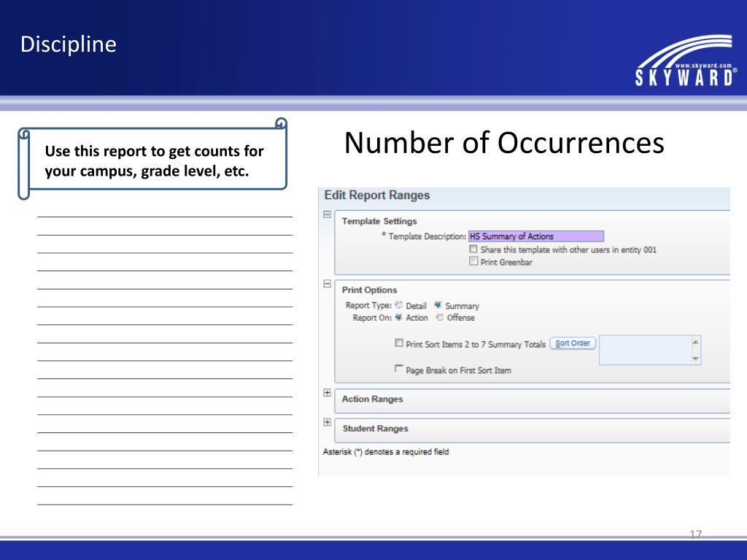Screen dimensions: 747x560
Task: Click the asterisk required field note
Action: [386, 451]
